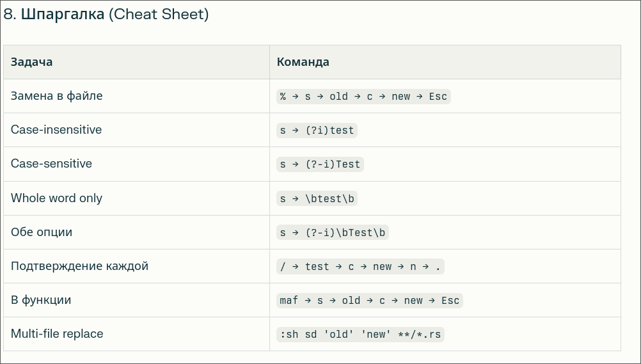Select the 'Multi-file replace' row label

tap(57, 334)
